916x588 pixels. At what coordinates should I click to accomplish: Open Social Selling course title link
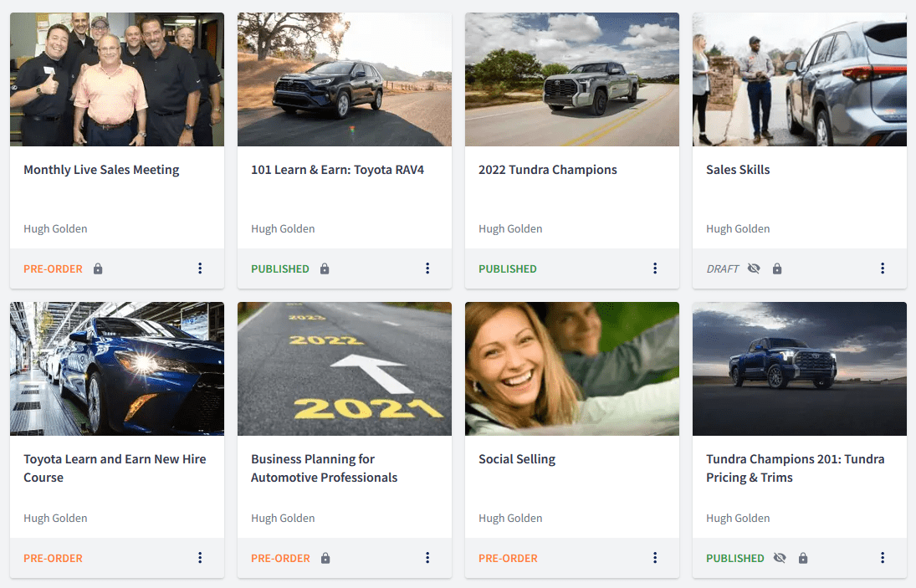click(x=517, y=459)
